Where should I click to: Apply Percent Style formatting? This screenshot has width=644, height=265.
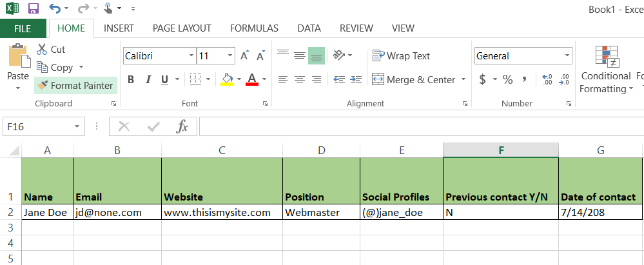[508, 79]
